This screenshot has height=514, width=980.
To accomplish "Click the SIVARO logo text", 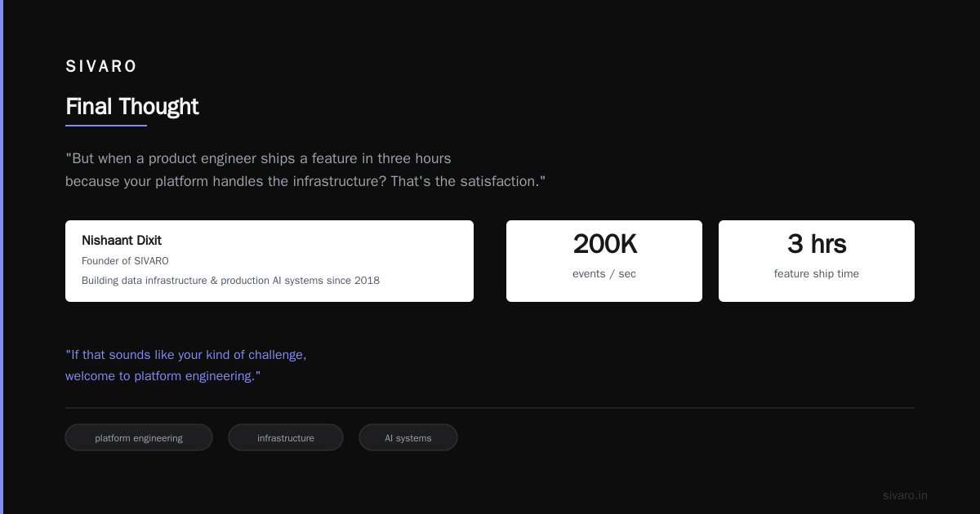I will coord(101,67).
